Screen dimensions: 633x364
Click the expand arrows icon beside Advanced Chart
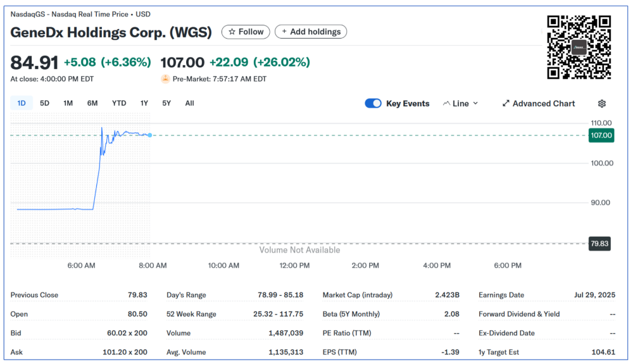tap(506, 103)
